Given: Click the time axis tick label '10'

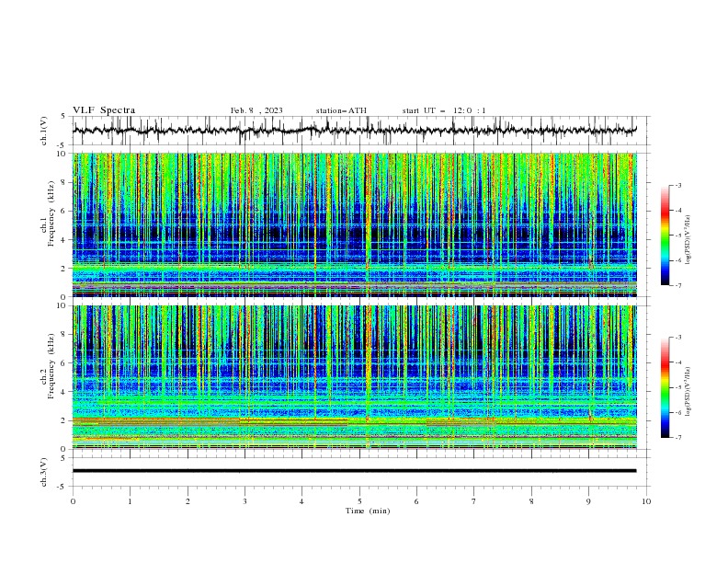Looking at the screenshot, I should point(646,501).
